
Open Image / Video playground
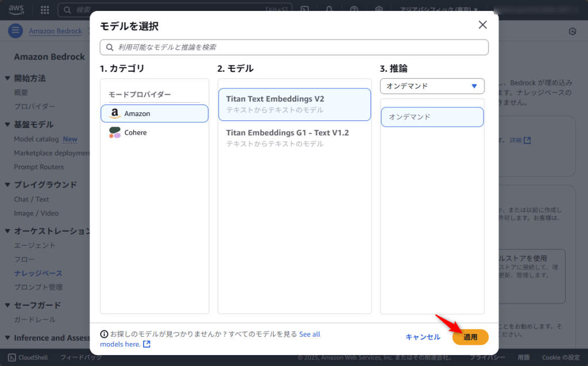(x=36, y=213)
